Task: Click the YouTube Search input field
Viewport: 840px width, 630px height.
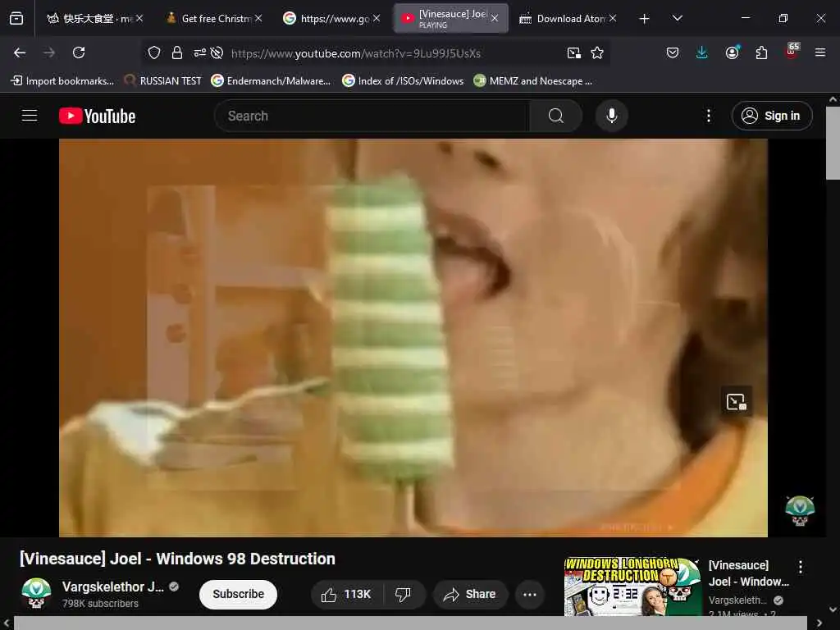Action: [x=372, y=116]
